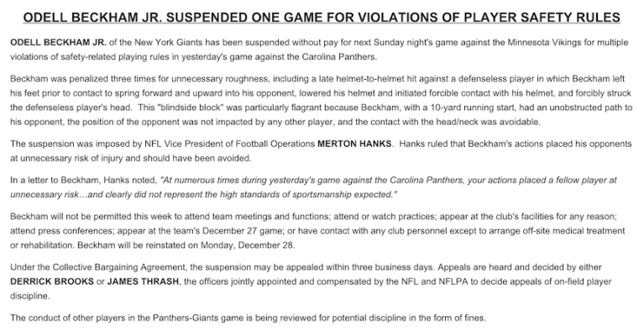Click the text "Monday, December 28"
Image resolution: width=644 pixels, height=336 pixels.
click(247, 245)
